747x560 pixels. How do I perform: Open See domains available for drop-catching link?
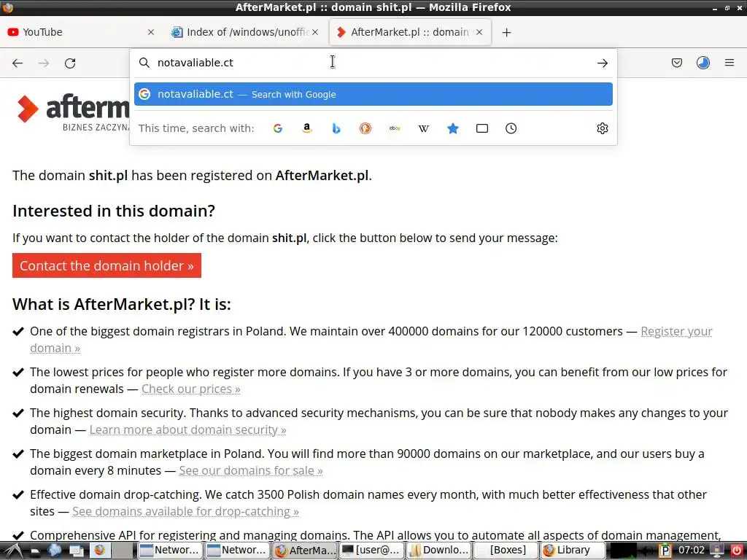point(185,511)
